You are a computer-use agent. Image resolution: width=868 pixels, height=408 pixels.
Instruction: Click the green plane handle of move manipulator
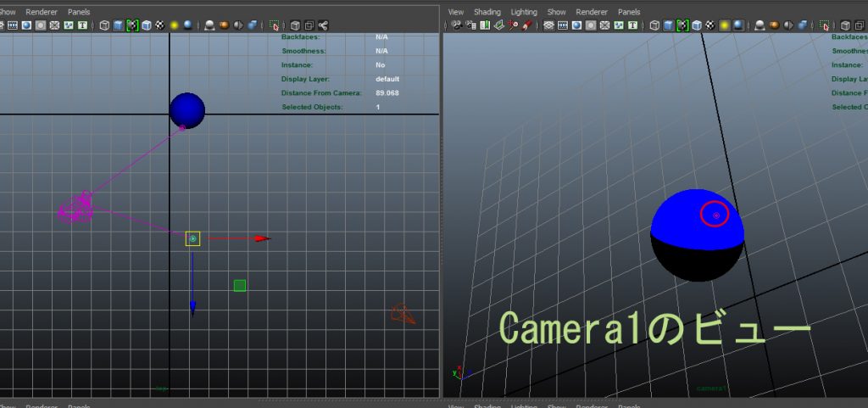click(x=240, y=286)
